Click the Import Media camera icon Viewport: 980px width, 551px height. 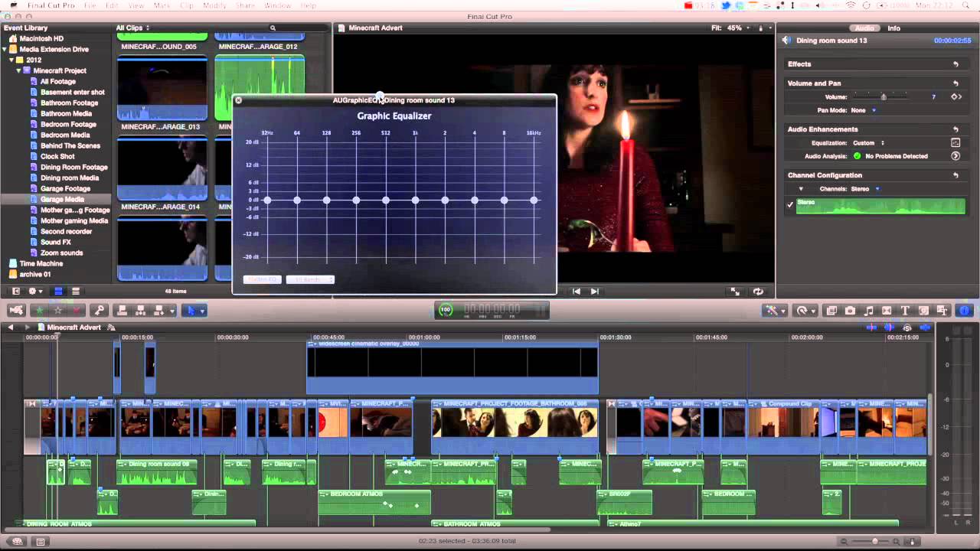[x=16, y=310]
